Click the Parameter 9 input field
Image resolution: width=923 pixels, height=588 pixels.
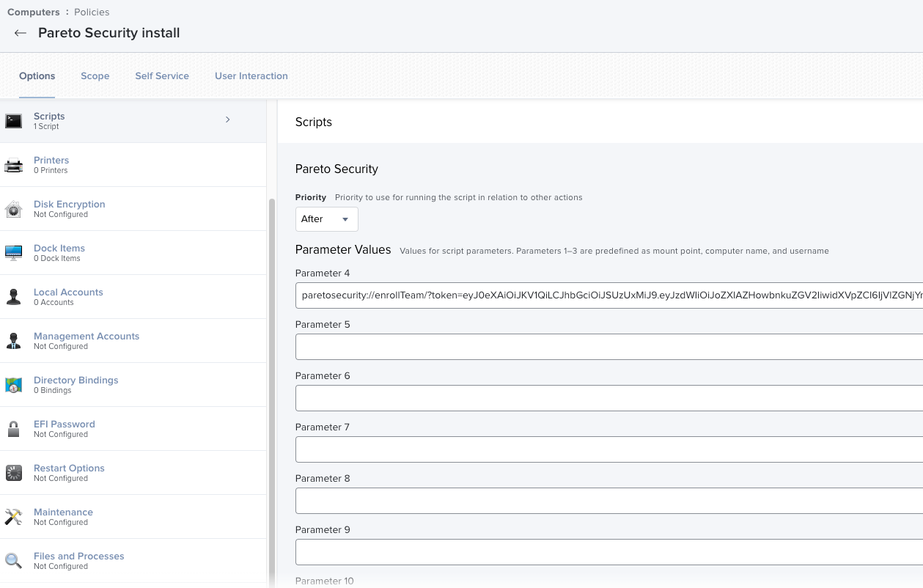[x=609, y=552]
